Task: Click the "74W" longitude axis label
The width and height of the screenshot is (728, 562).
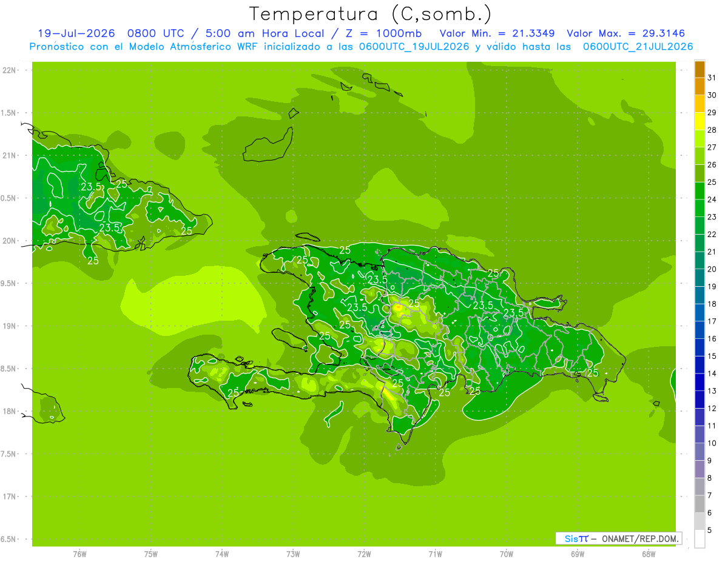Action: tap(221, 554)
